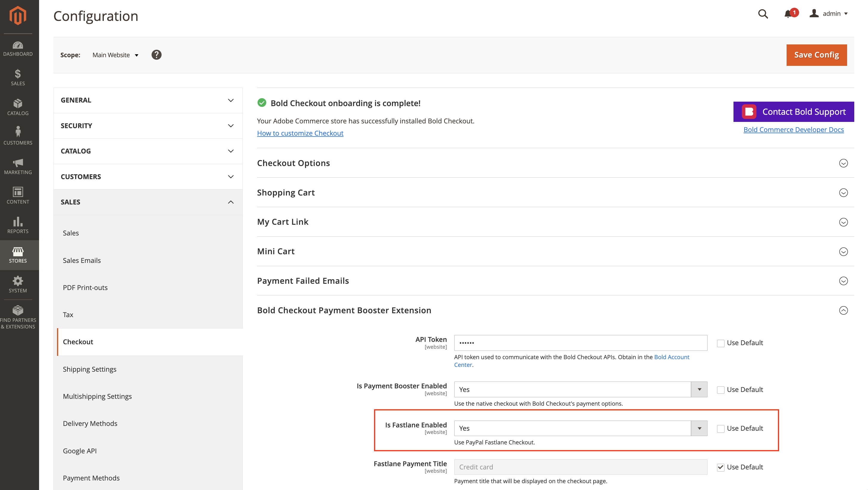Toggle Use Default for Fastlane Enabled
The height and width of the screenshot is (490, 868).
tap(721, 428)
